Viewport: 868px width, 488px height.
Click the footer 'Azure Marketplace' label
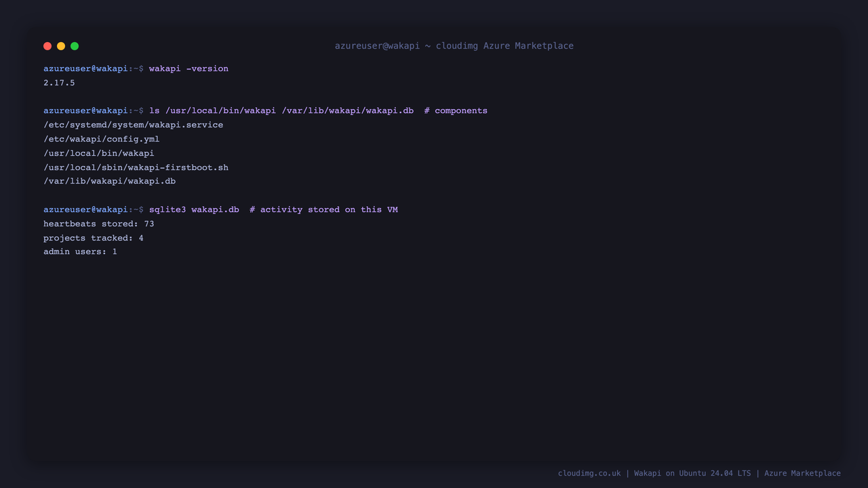[802, 473]
